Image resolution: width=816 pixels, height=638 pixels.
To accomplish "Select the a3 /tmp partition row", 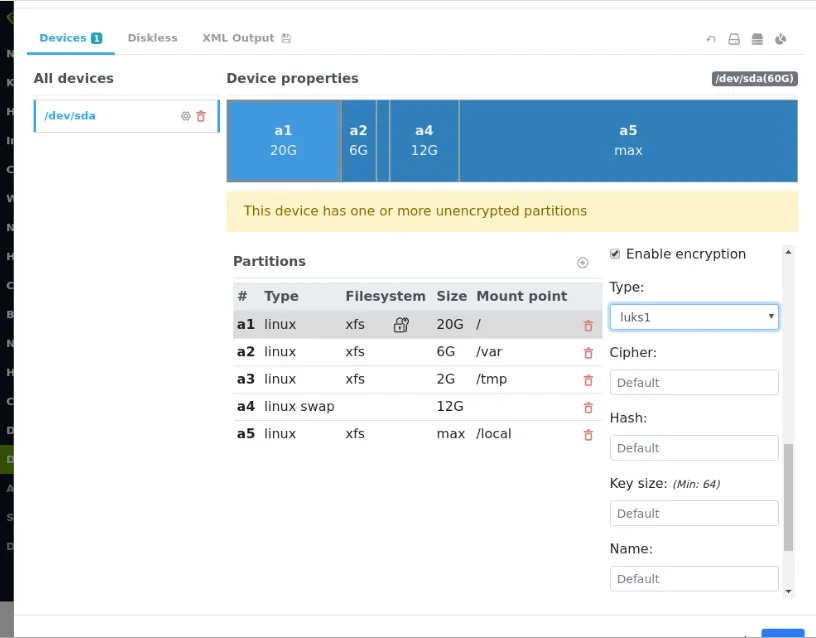I will tap(417, 379).
